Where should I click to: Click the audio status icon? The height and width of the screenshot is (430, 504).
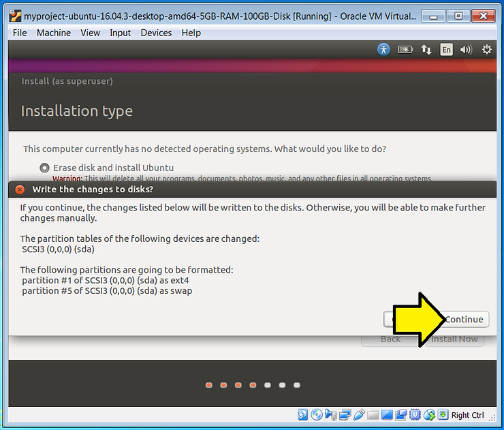point(331,415)
